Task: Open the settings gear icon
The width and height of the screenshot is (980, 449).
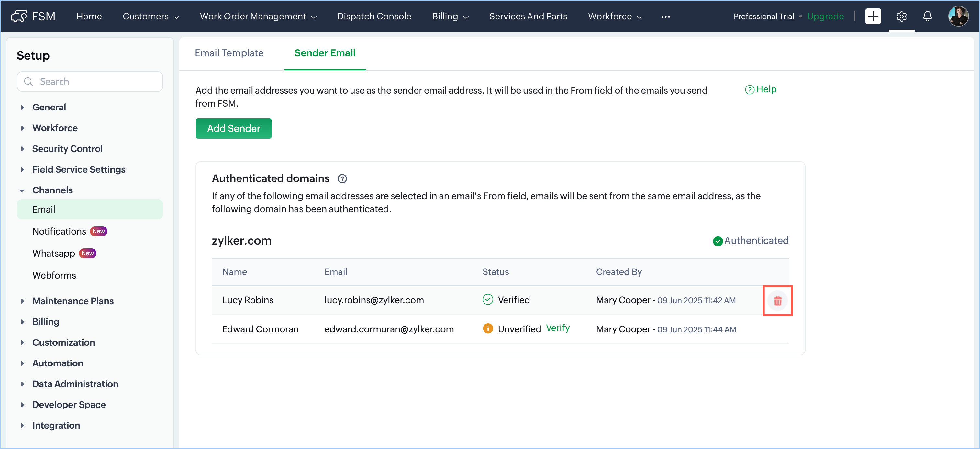Action: click(x=901, y=17)
